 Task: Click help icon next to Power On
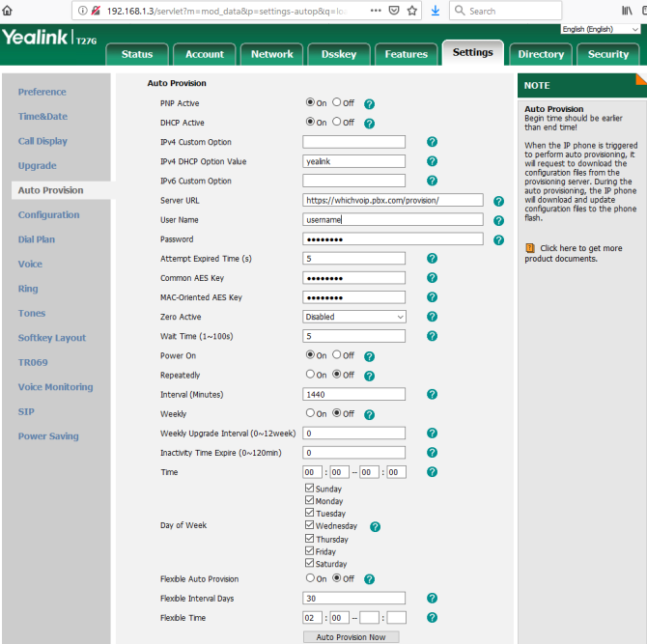point(369,356)
